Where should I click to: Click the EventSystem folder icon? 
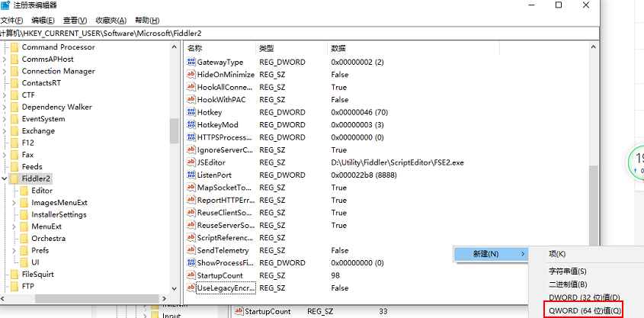tap(14, 119)
